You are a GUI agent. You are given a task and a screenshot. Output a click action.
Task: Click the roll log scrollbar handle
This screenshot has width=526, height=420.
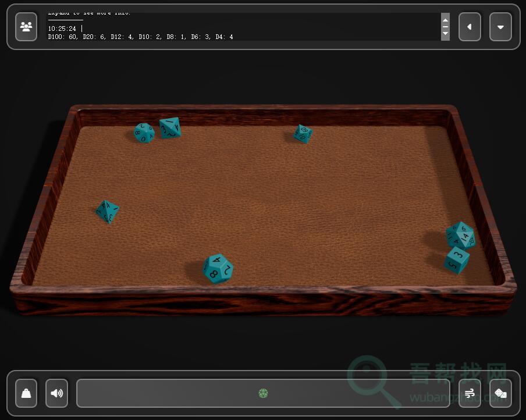[x=445, y=27]
